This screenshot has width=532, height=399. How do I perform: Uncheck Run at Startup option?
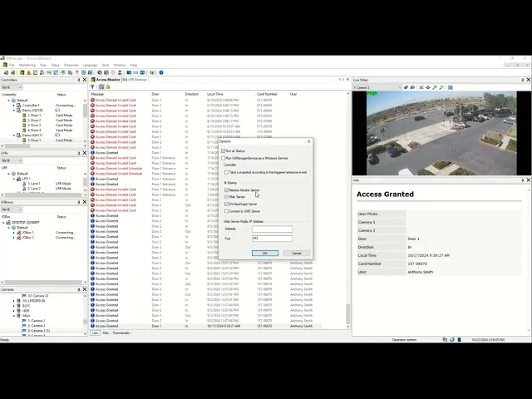tap(224, 151)
